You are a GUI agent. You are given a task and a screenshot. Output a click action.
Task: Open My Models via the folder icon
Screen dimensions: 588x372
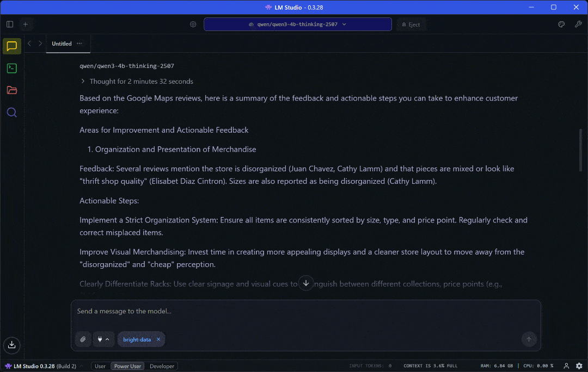click(11, 90)
